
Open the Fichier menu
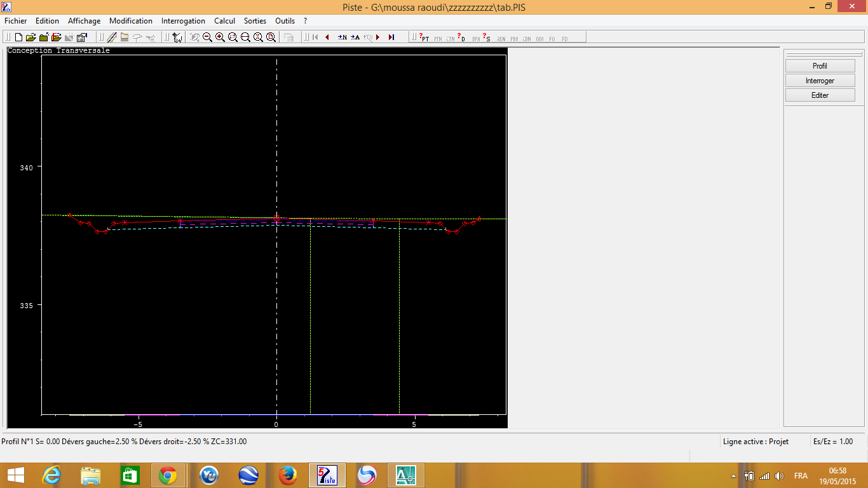(x=16, y=21)
